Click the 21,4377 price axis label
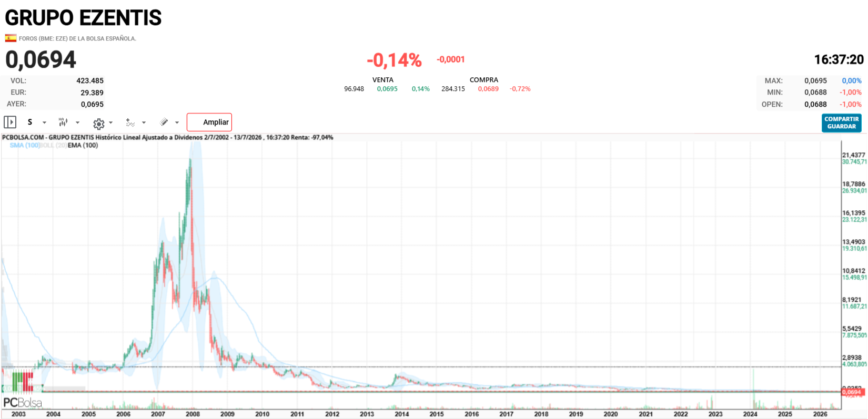 tap(854, 155)
